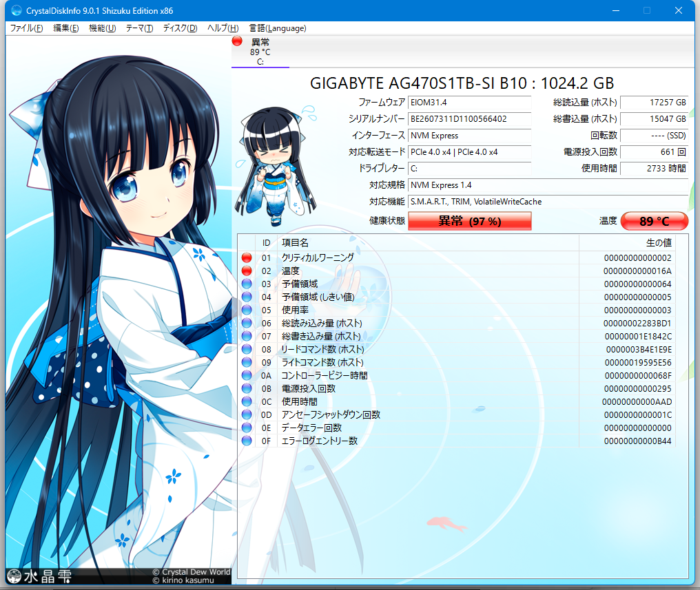Click the power on hours value 2733 時間
This screenshot has height=590, width=700.
click(655, 169)
